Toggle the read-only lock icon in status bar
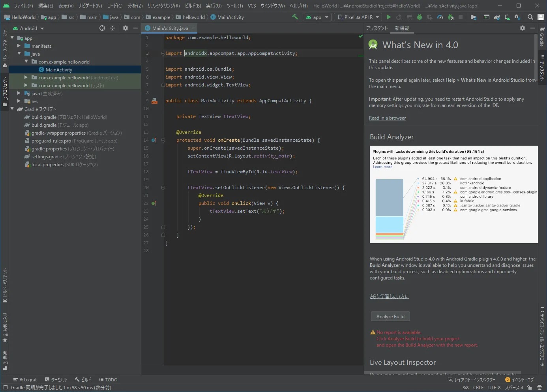 point(529,388)
